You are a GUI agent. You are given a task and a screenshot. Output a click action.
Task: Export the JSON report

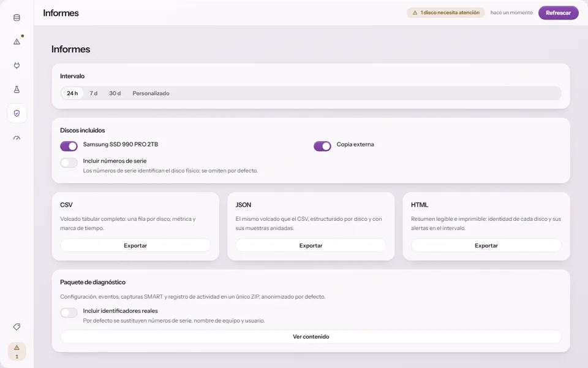coord(311,245)
